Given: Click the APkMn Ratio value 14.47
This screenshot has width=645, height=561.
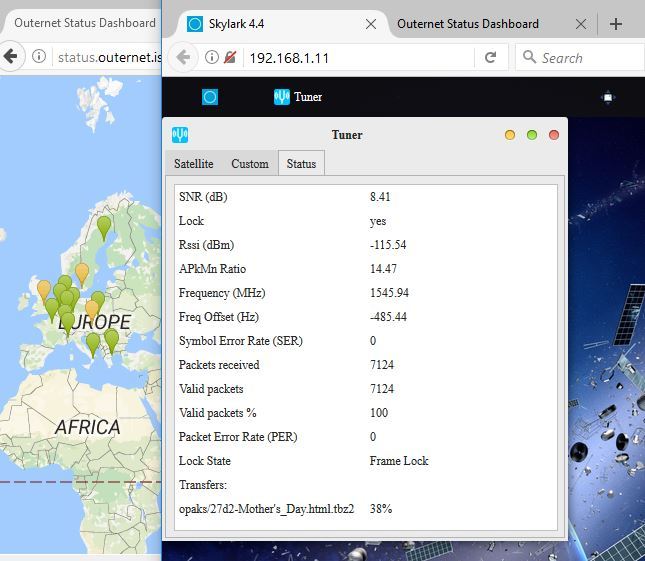Looking at the screenshot, I should coord(383,269).
